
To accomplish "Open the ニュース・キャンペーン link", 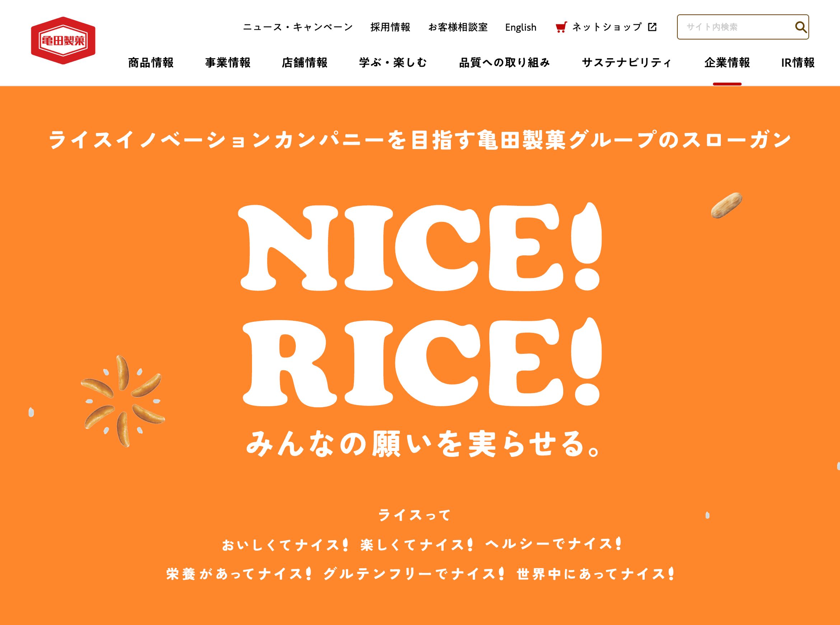I will pyautogui.click(x=298, y=27).
